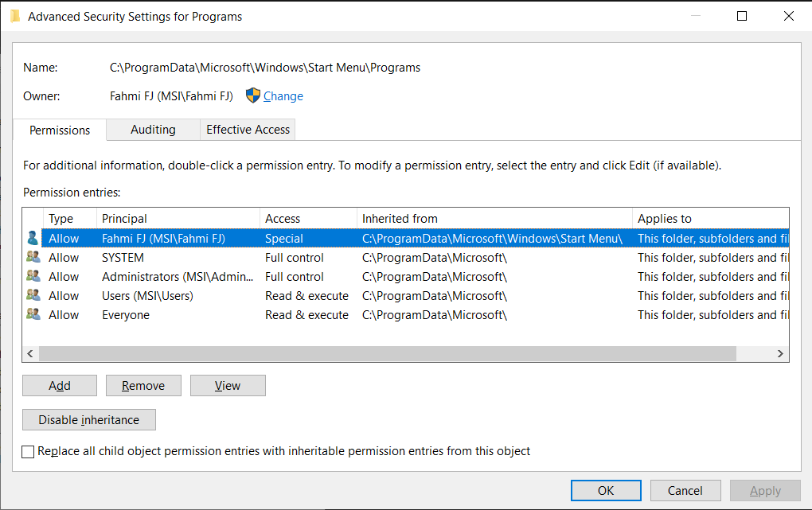
Task: Click the group icon beside Everyone entry
Action: tap(33, 314)
